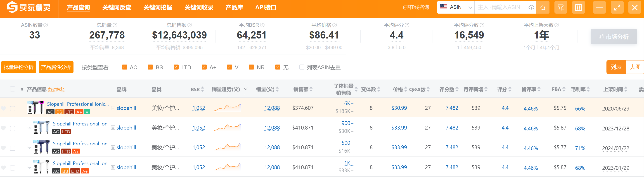Toggle the 无 type checkbox
Screen dimensions: 644x178
coord(277,67)
